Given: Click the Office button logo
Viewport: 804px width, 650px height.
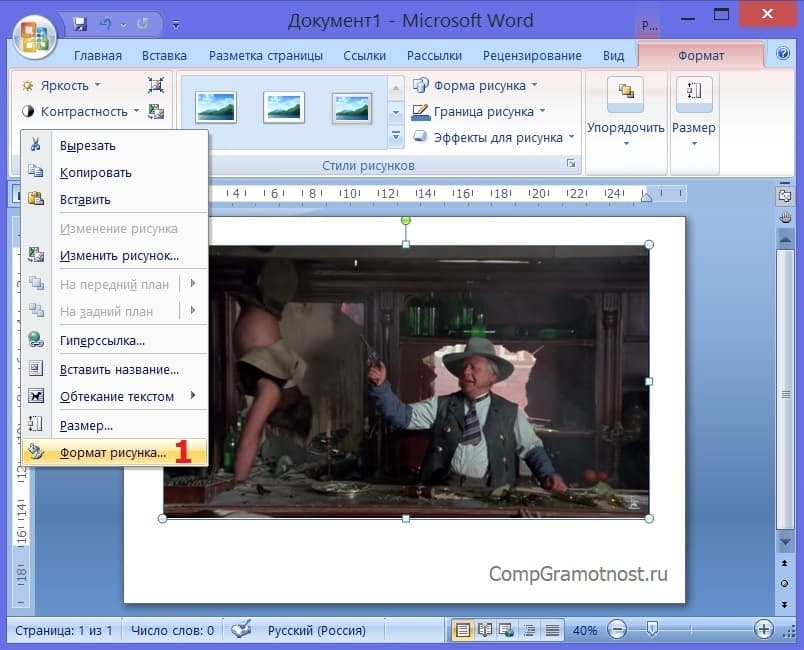Looking at the screenshot, I should (34, 37).
